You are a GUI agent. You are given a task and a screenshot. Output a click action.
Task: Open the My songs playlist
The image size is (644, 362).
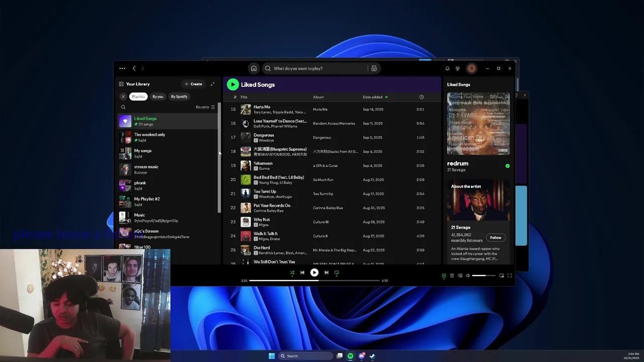tap(168, 153)
